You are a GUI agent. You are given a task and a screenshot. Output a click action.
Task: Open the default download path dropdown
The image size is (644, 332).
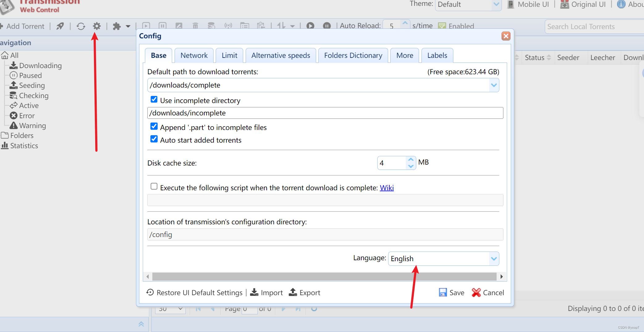(494, 85)
